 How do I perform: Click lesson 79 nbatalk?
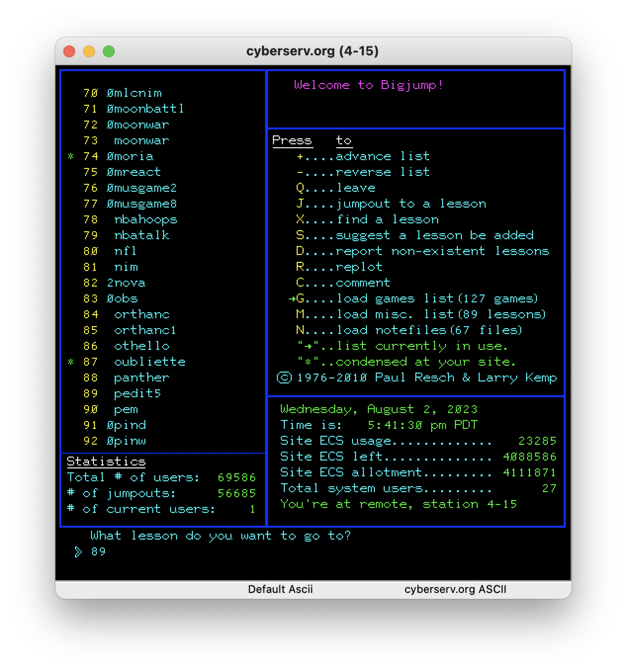(x=127, y=235)
